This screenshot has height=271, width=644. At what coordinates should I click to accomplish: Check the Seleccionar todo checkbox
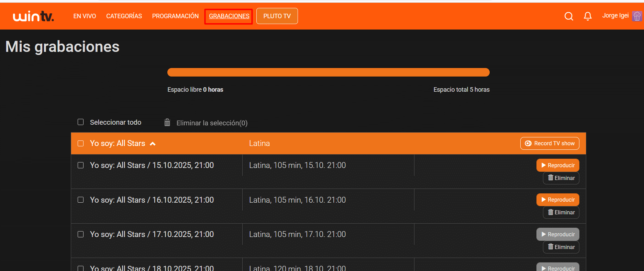point(81,122)
